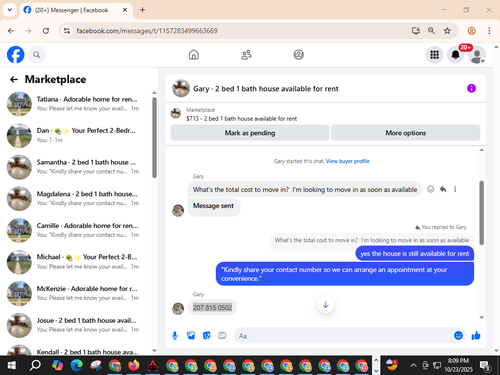Show hidden system tray icons
The width and height of the screenshot is (500, 375).
413,365
